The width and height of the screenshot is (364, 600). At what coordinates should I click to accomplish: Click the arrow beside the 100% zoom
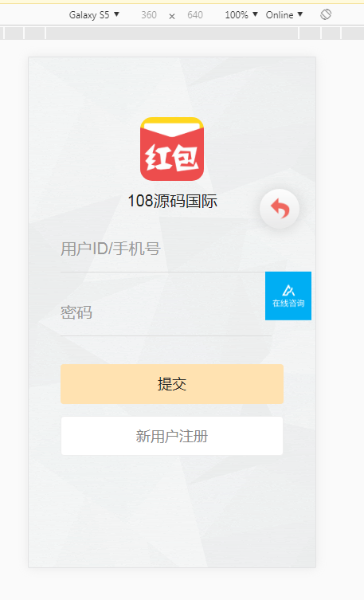click(x=255, y=14)
